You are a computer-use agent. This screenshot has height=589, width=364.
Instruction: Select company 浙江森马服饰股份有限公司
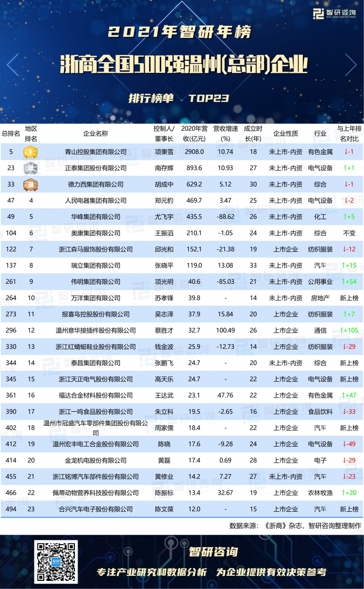coord(96,249)
